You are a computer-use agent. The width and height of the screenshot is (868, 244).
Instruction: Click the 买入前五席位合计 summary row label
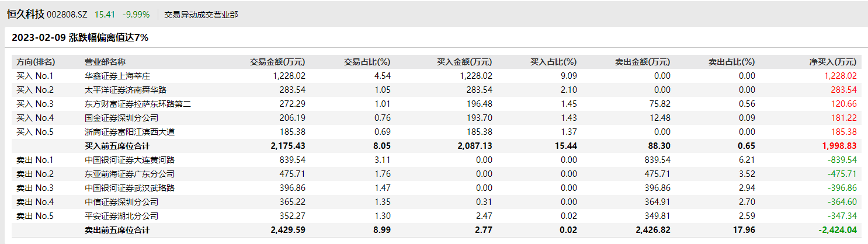coord(117,146)
